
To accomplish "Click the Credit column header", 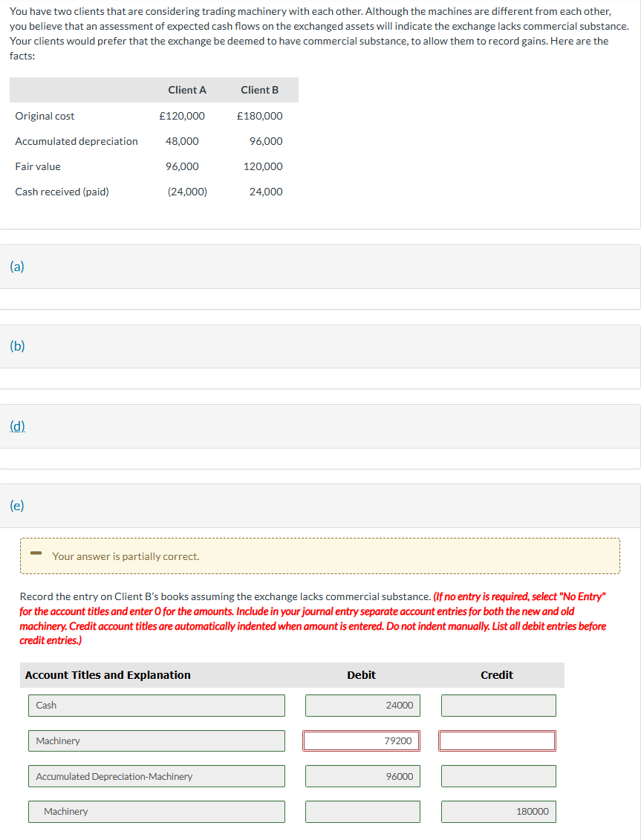I will [497, 675].
